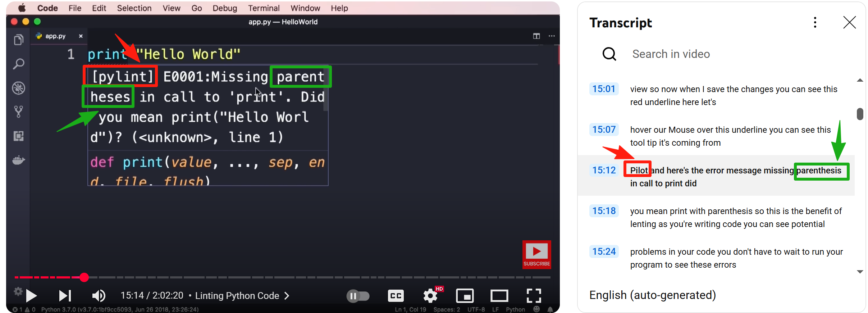Open the Search icon in the activity bar
This screenshot has height=313, width=868.
click(x=18, y=64)
